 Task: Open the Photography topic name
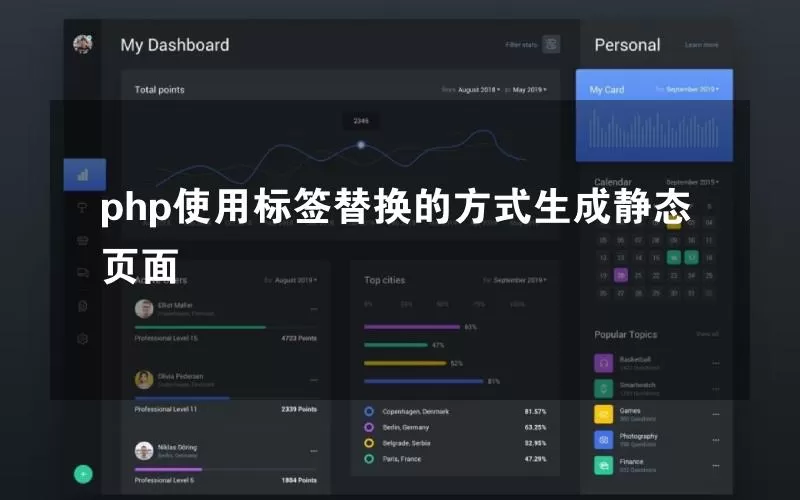coord(638,436)
